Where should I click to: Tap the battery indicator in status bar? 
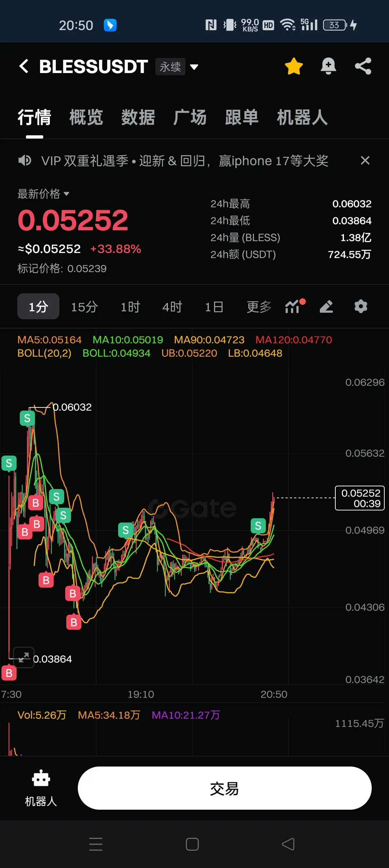point(335,25)
